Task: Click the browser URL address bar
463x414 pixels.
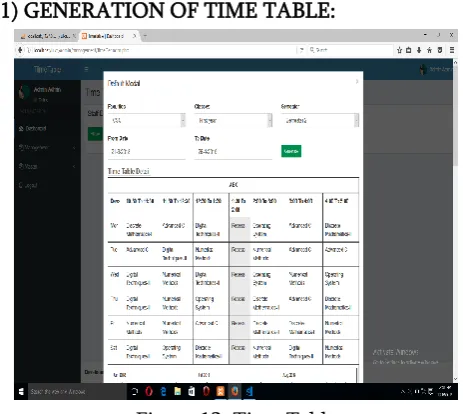Action: [x=161, y=50]
